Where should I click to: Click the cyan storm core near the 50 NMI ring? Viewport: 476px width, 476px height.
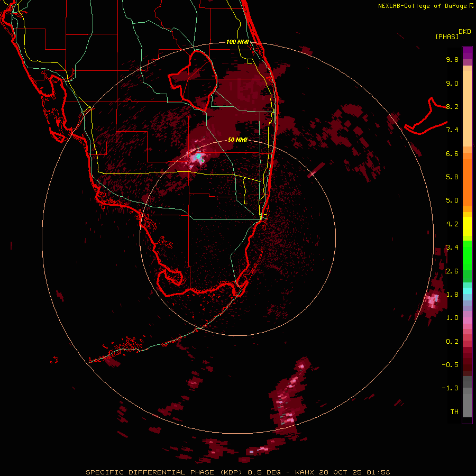tap(199, 157)
